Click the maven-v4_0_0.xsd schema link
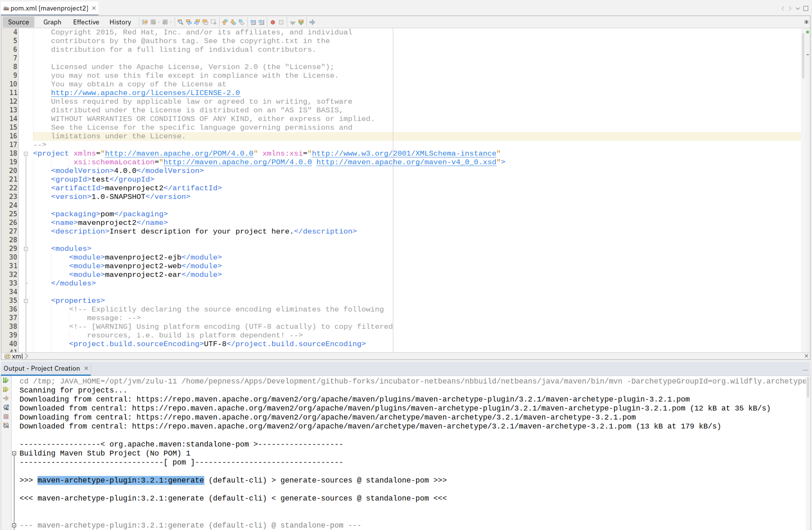Screen dimensions: 812x530 click(406, 162)
